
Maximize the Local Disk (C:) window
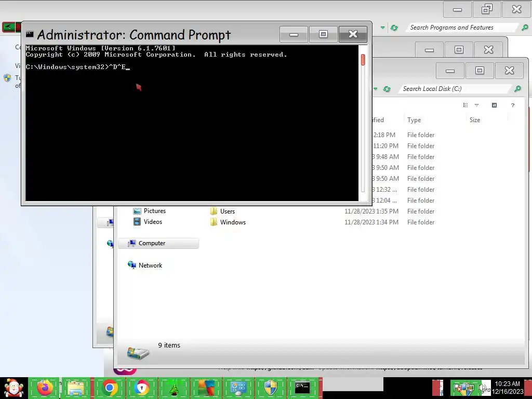point(480,71)
